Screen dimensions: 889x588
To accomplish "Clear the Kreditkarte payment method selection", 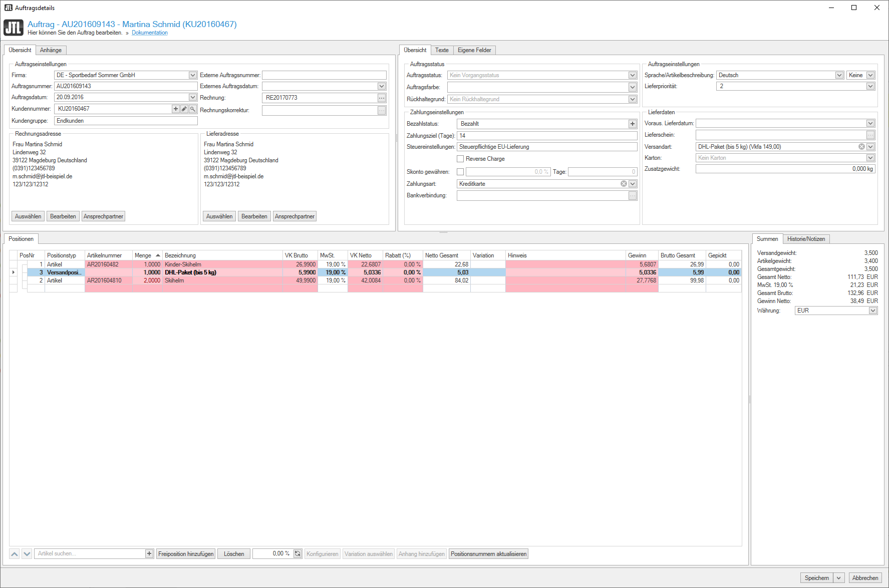I will pyautogui.click(x=624, y=184).
